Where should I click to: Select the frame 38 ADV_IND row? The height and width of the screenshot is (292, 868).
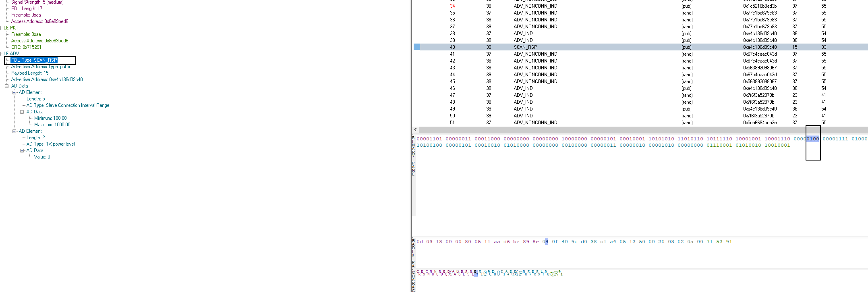point(640,33)
